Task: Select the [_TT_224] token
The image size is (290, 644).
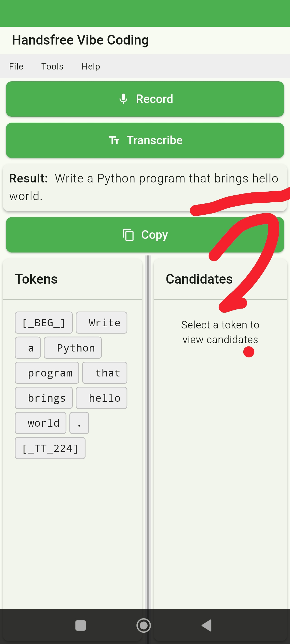Action: click(50, 448)
